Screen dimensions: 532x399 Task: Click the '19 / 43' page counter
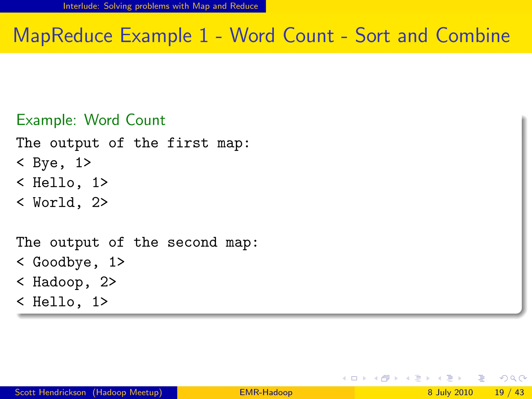tap(509, 392)
